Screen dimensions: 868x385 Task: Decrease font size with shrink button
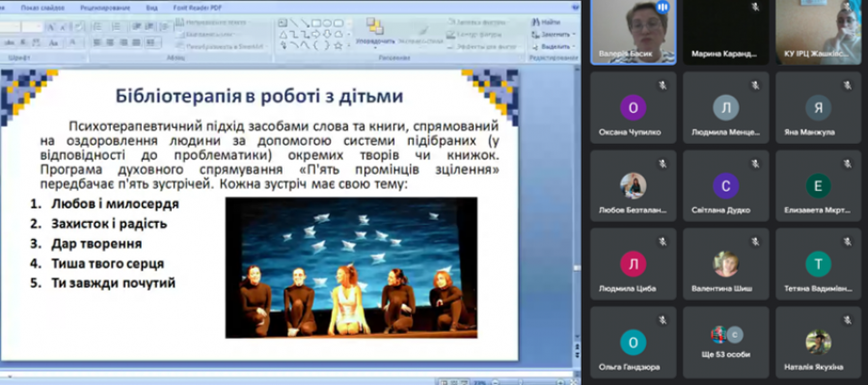click(63, 27)
